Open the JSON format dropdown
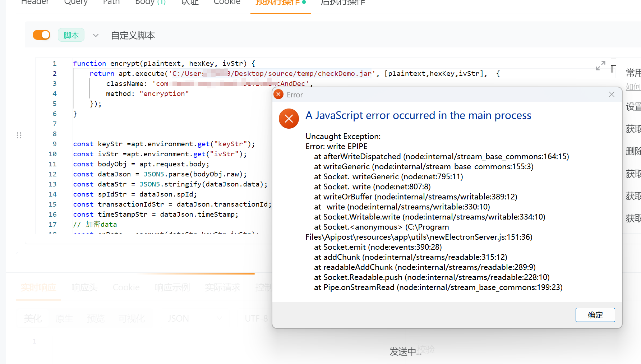This screenshot has width=641, height=364. click(195, 319)
